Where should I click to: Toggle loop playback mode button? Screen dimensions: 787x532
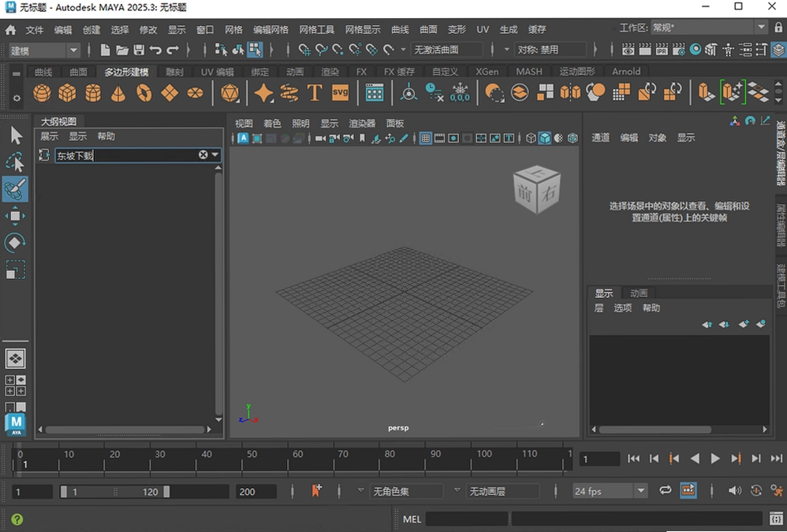[665, 490]
